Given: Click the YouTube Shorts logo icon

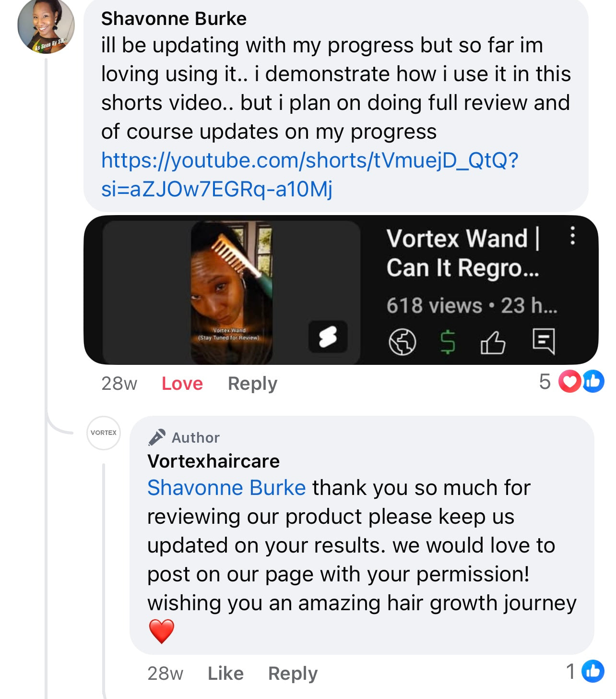Looking at the screenshot, I should tap(328, 337).
